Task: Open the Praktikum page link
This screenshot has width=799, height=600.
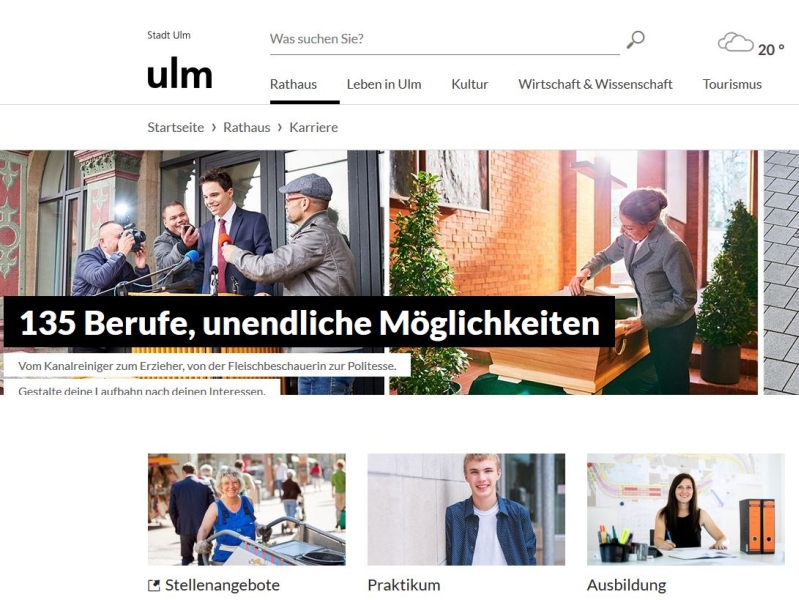Action: pyautogui.click(x=404, y=585)
